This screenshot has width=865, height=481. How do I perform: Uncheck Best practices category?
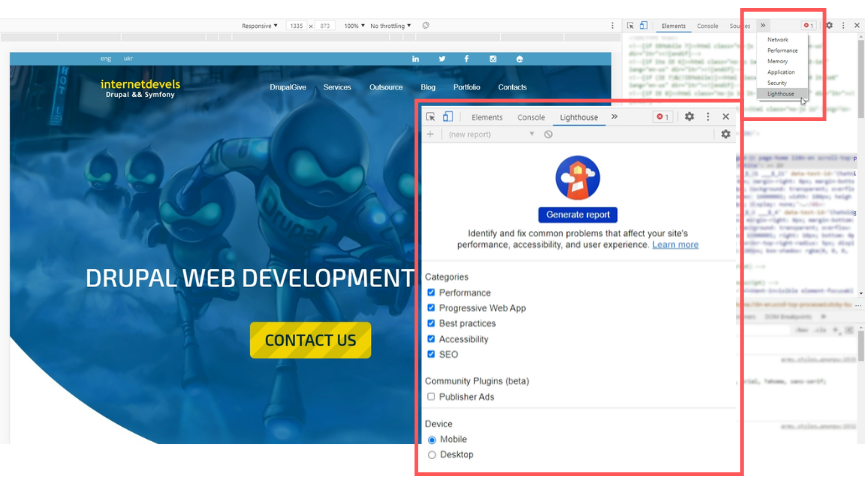click(x=431, y=323)
